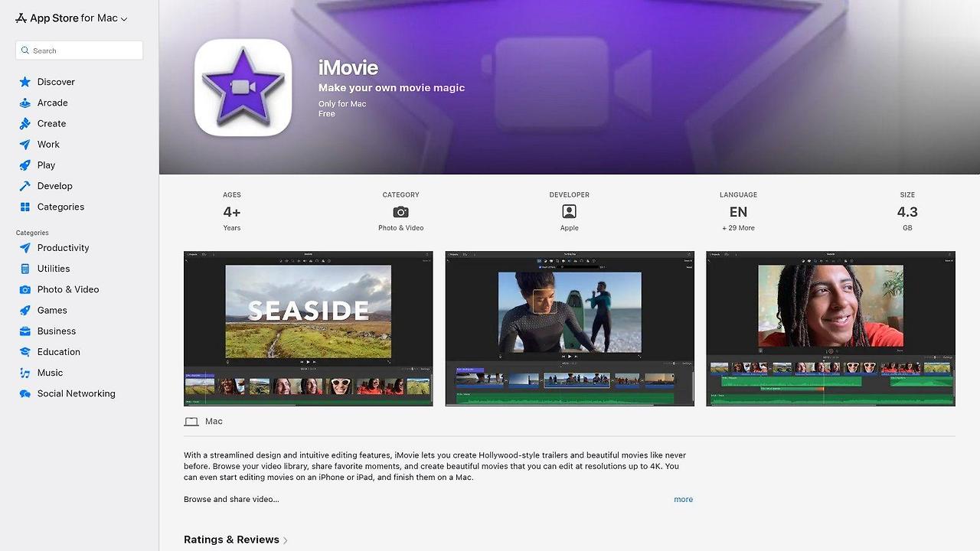Click the EN language badge
Screen dimensions: 980x551
(738, 212)
